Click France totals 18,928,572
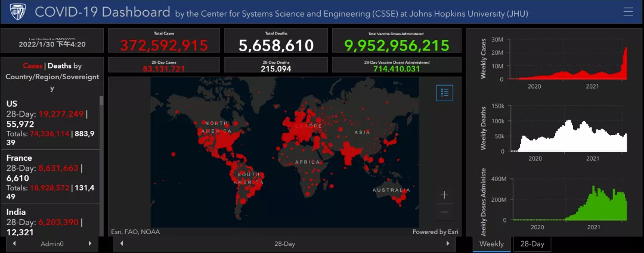This screenshot has width=644, height=253. point(49,188)
